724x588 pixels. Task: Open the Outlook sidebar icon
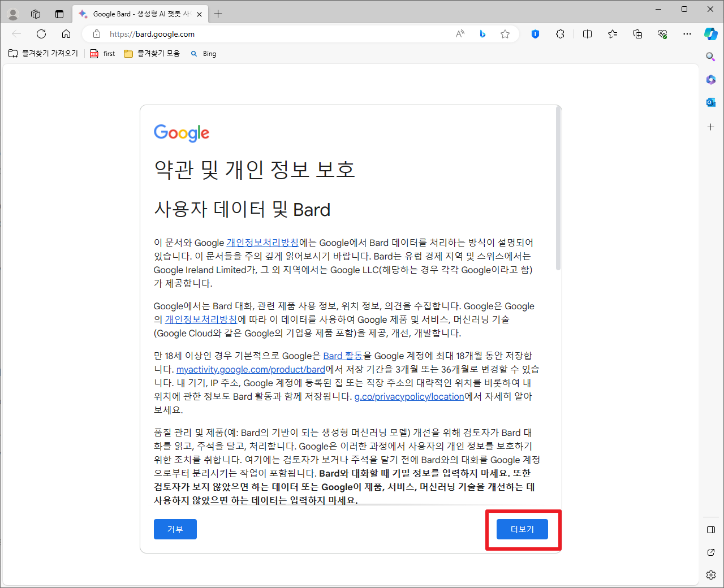click(x=711, y=102)
